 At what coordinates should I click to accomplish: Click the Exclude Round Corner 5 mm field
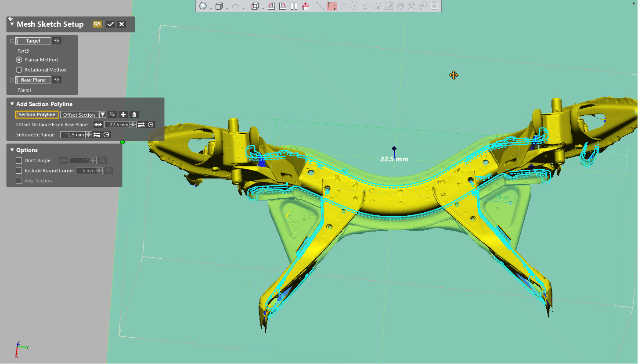click(x=86, y=171)
